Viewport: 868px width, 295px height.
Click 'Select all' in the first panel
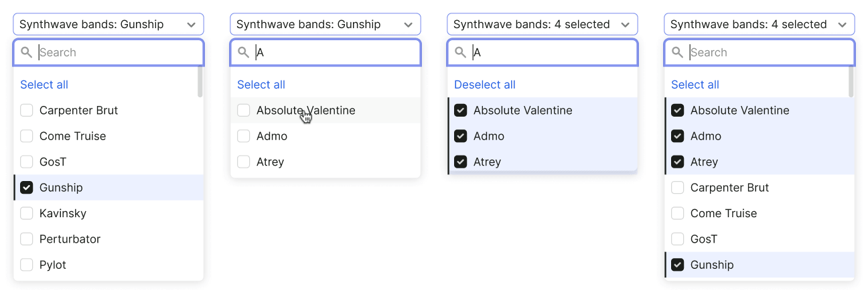[x=44, y=84]
